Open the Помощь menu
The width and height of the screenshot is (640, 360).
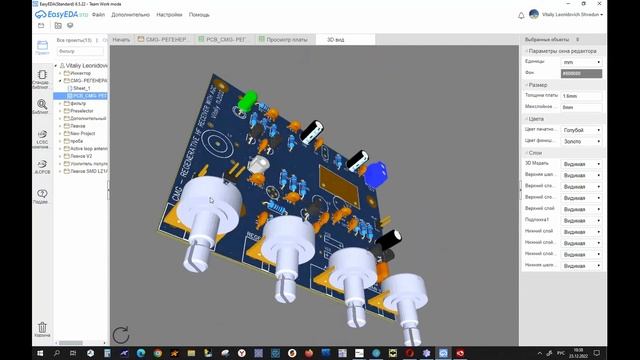[x=199, y=15]
